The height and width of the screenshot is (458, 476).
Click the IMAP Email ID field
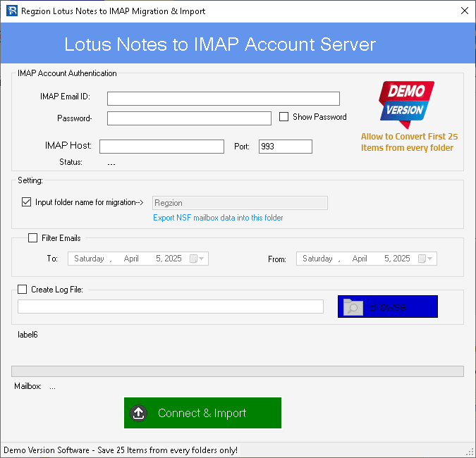click(223, 99)
